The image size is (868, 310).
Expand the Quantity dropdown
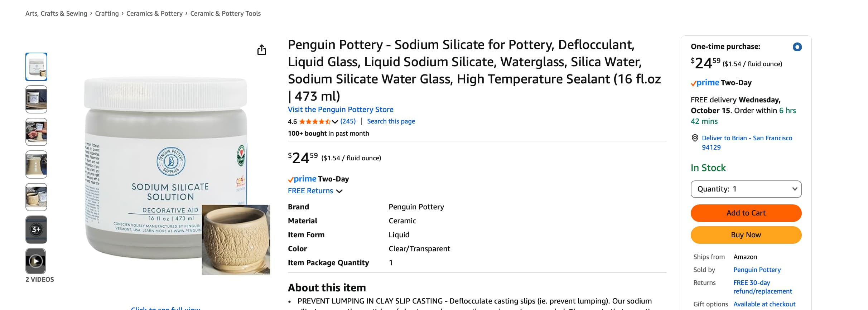(x=746, y=189)
